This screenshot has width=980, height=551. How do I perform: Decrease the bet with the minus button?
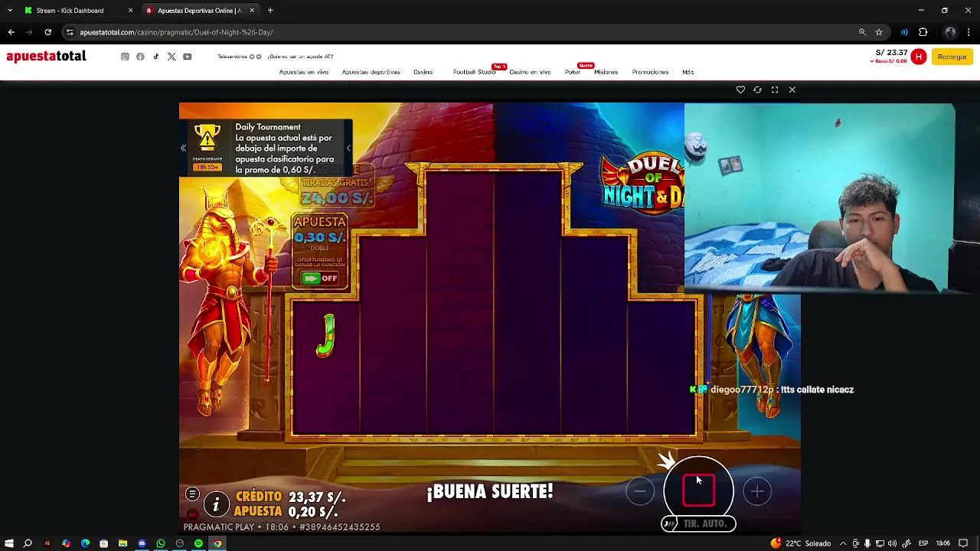640,491
